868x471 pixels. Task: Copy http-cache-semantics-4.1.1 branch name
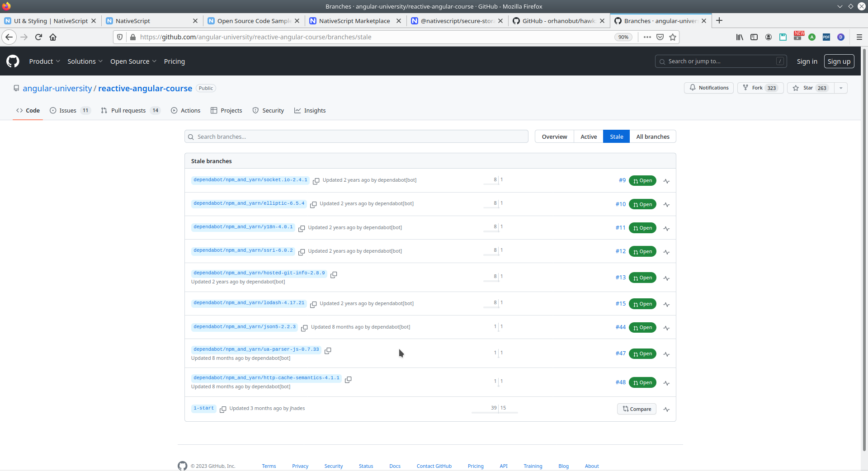(348, 379)
